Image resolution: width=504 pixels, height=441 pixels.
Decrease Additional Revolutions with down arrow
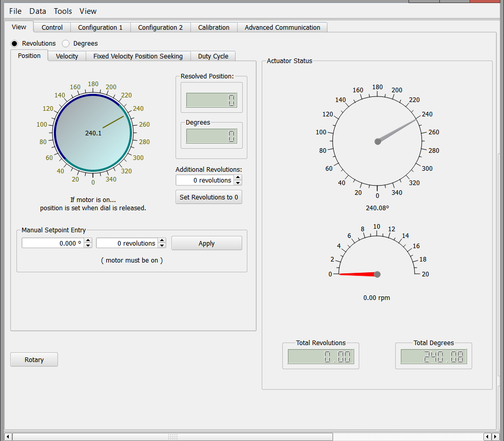[238, 183]
